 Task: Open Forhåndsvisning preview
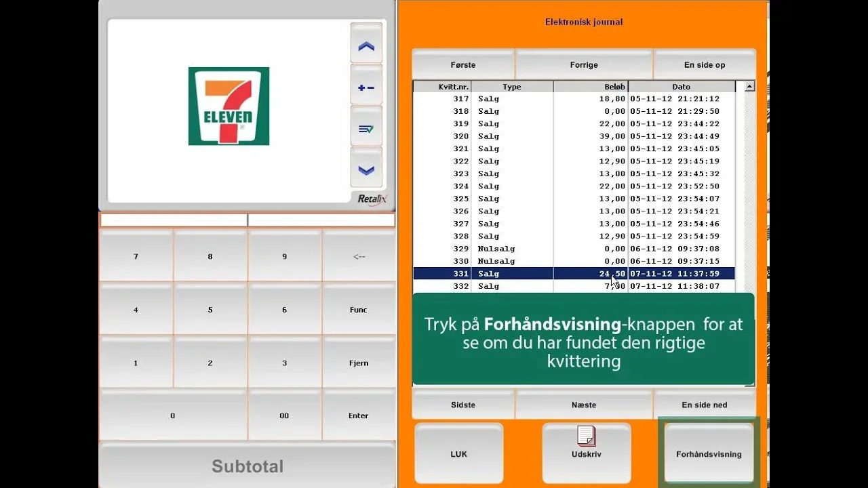click(x=709, y=454)
